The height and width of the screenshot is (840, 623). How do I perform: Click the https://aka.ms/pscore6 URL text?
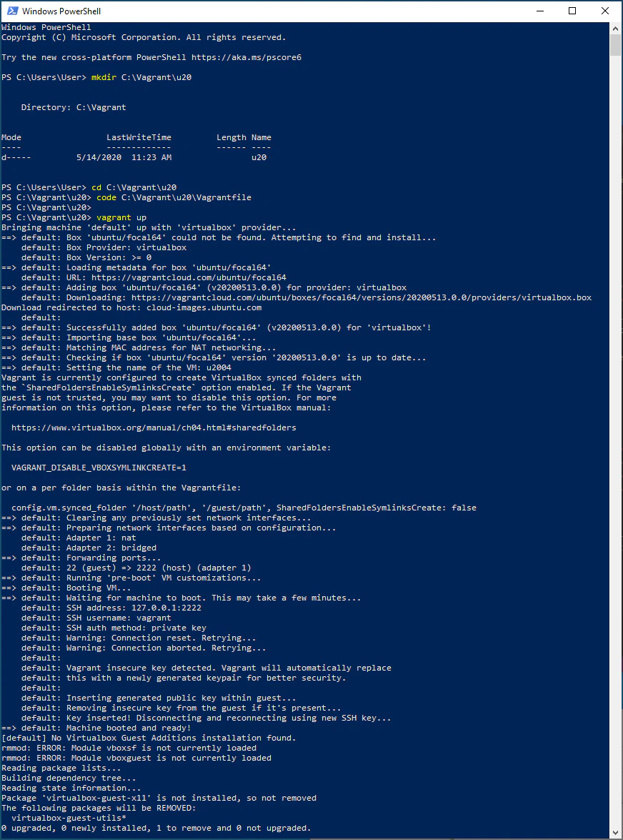pos(246,57)
